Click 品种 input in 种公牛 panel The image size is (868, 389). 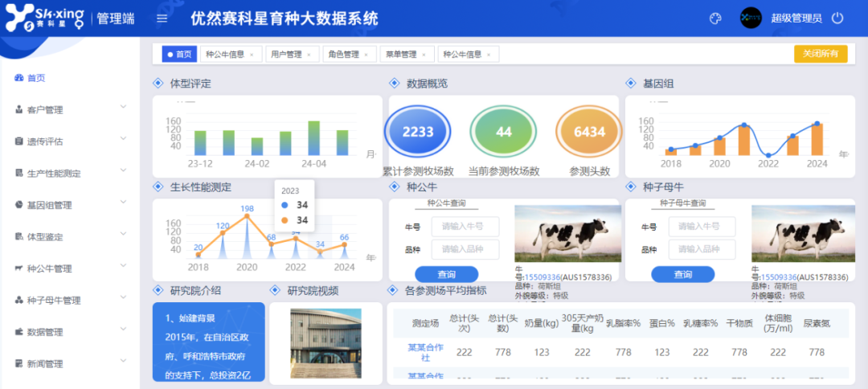(465, 249)
